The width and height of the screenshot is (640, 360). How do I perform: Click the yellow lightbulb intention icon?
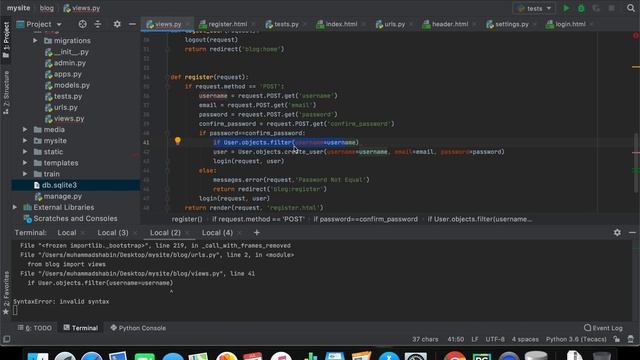178,141
